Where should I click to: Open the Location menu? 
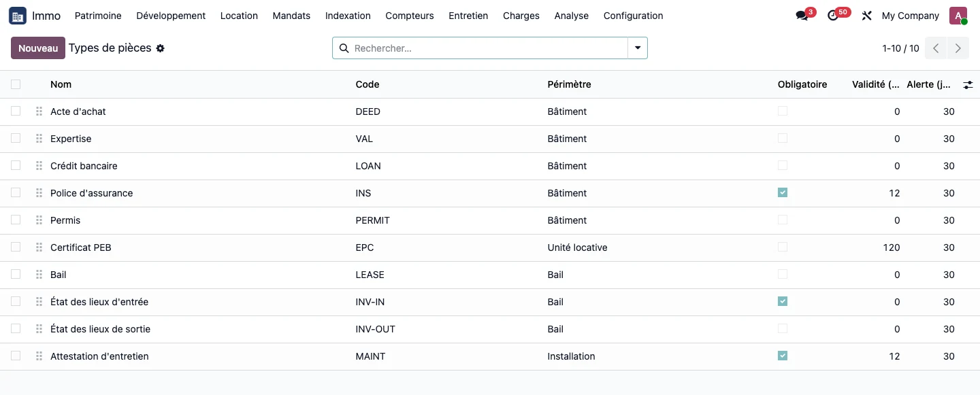point(239,16)
